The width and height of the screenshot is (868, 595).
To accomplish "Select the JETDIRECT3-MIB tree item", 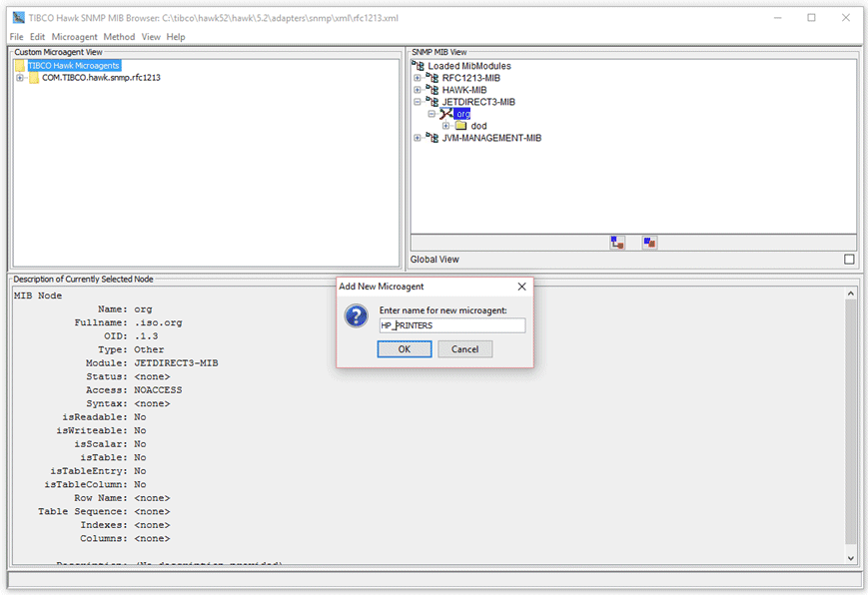I will [x=478, y=102].
